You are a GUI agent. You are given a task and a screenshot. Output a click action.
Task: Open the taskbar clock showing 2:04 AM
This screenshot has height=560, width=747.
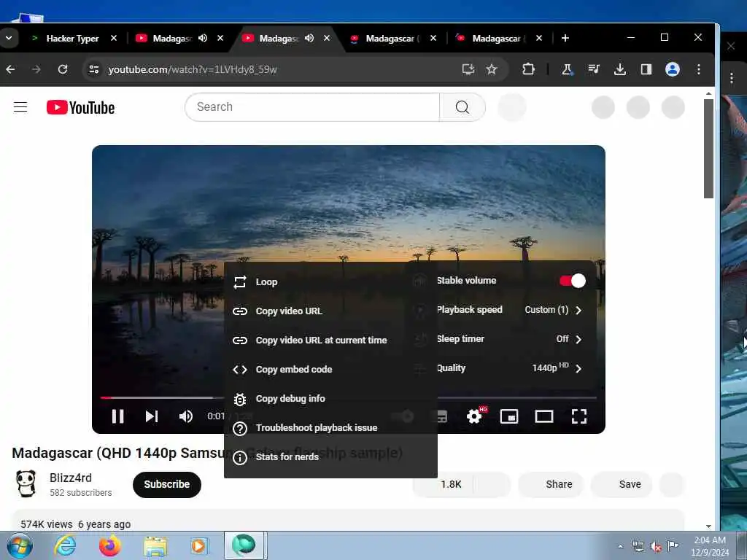pyautogui.click(x=710, y=546)
